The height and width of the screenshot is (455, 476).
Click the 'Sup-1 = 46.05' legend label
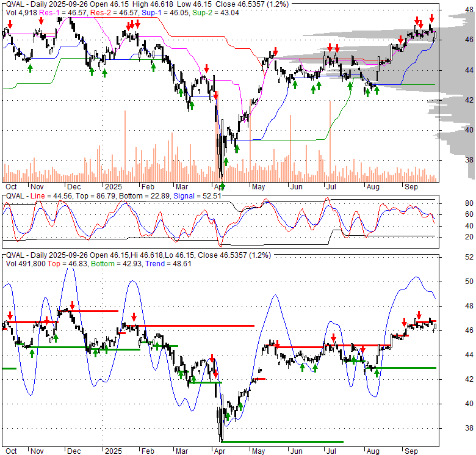point(166,13)
